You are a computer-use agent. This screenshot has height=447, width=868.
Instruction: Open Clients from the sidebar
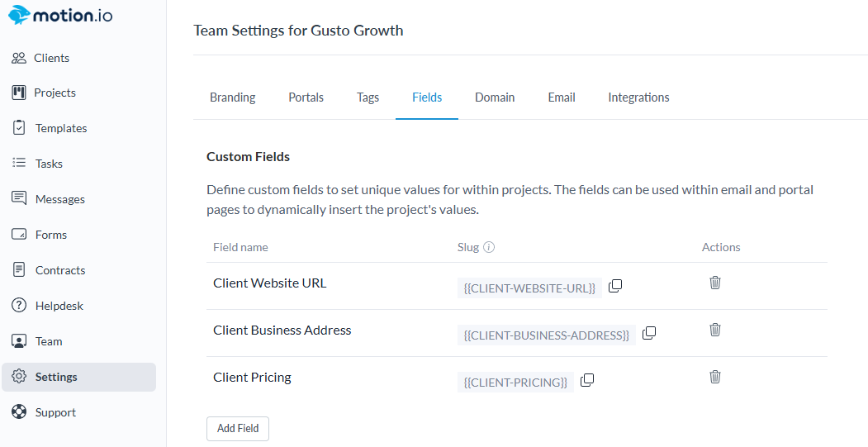click(51, 58)
